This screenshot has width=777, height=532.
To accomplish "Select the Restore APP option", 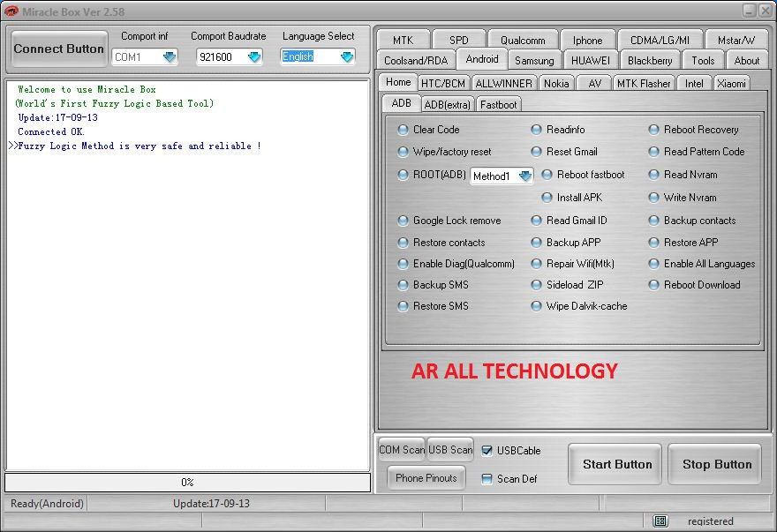I will (653, 243).
